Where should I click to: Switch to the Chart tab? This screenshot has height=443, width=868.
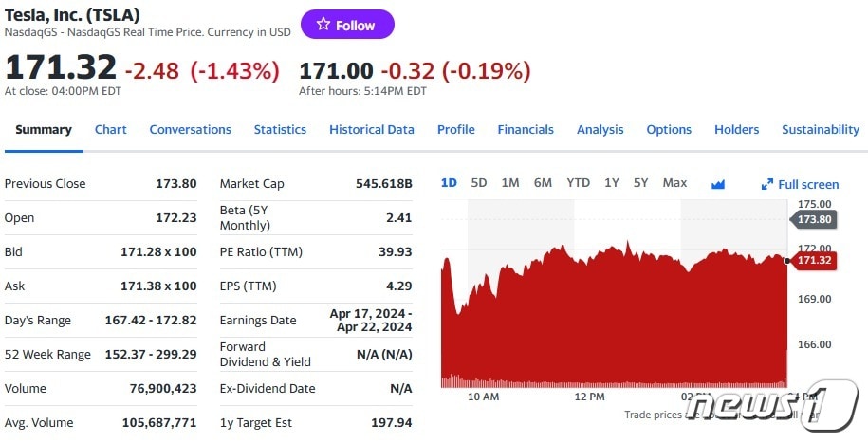coord(110,130)
